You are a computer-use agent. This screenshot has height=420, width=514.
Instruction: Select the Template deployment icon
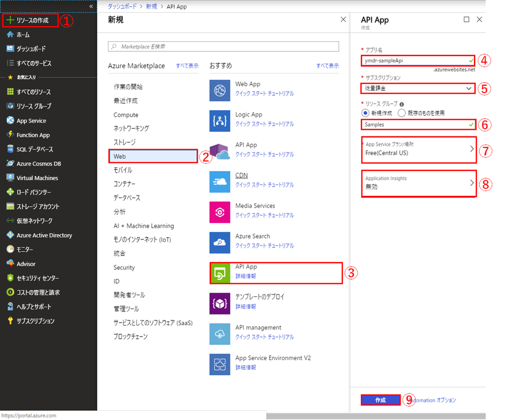coord(220,304)
